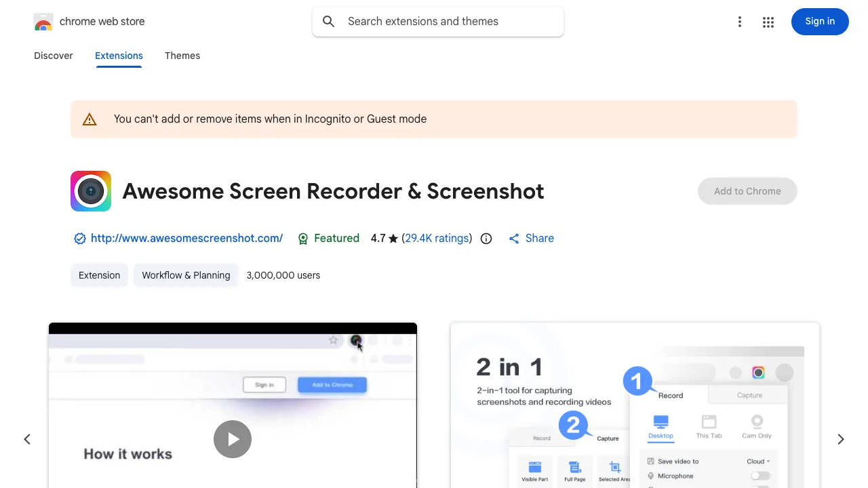Play the How it works video
868x488 pixels.
(x=233, y=439)
